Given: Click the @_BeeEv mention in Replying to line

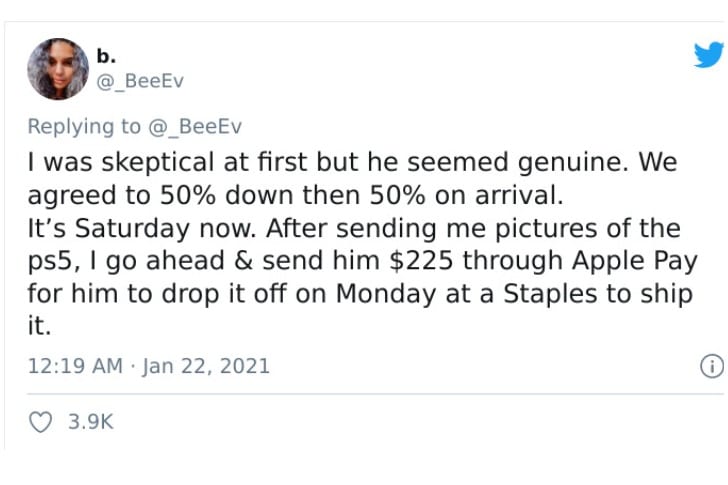Looking at the screenshot, I should pyautogui.click(x=195, y=127).
